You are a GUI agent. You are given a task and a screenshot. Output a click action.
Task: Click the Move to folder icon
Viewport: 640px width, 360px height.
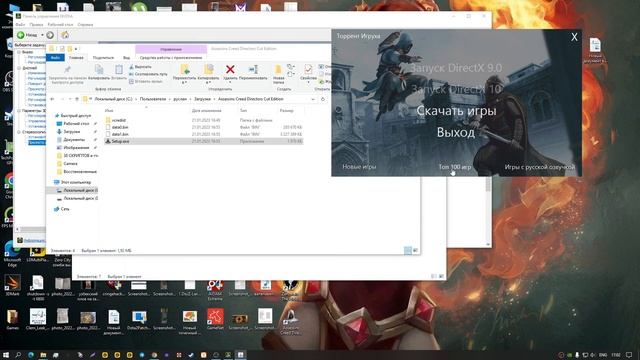(x=184, y=69)
